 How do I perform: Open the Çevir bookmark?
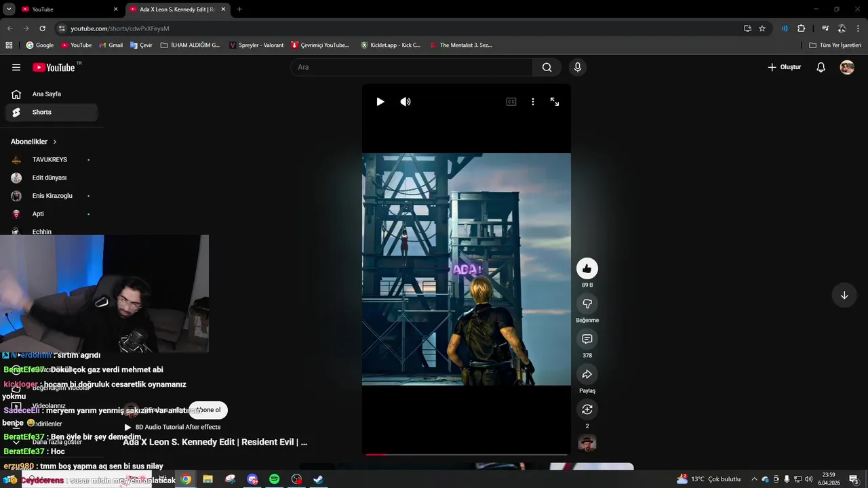pos(141,45)
